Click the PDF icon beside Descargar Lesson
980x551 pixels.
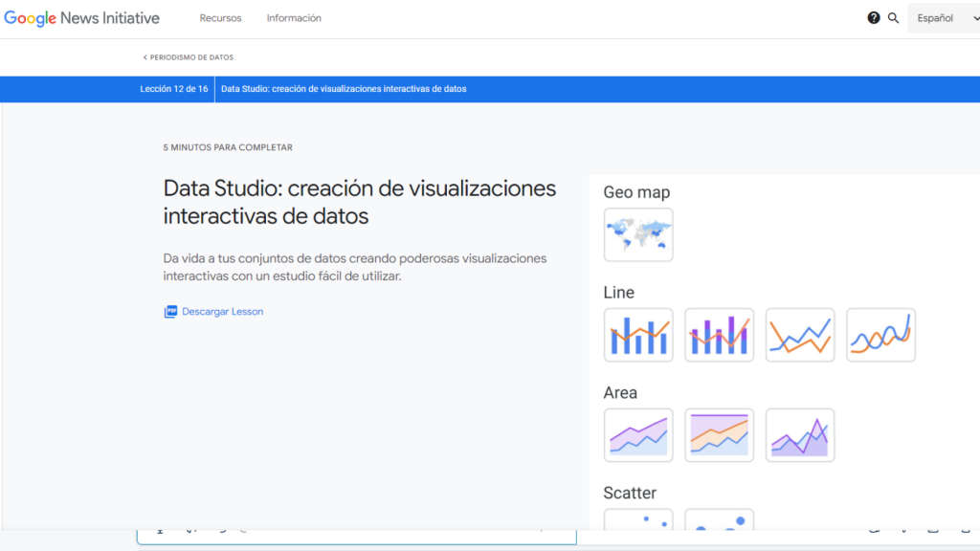pyautogui.click(x=170, y=311)
